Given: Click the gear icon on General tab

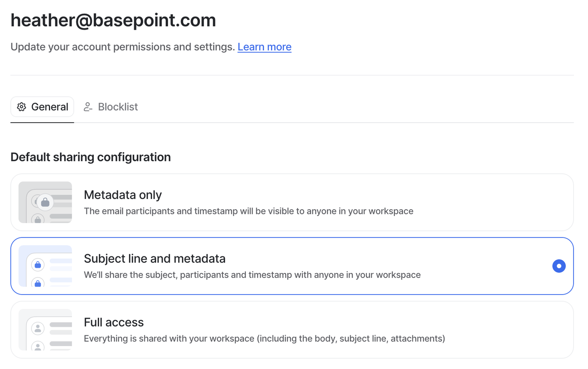Looking at the screenshot, I should [x=21, y=107].
